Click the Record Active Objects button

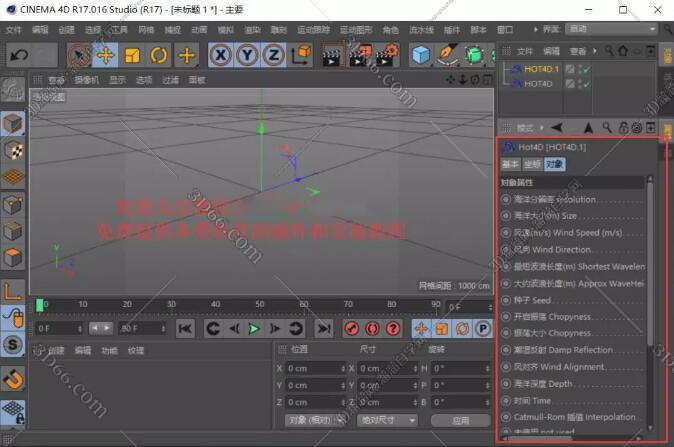click(x=352, y=329)
